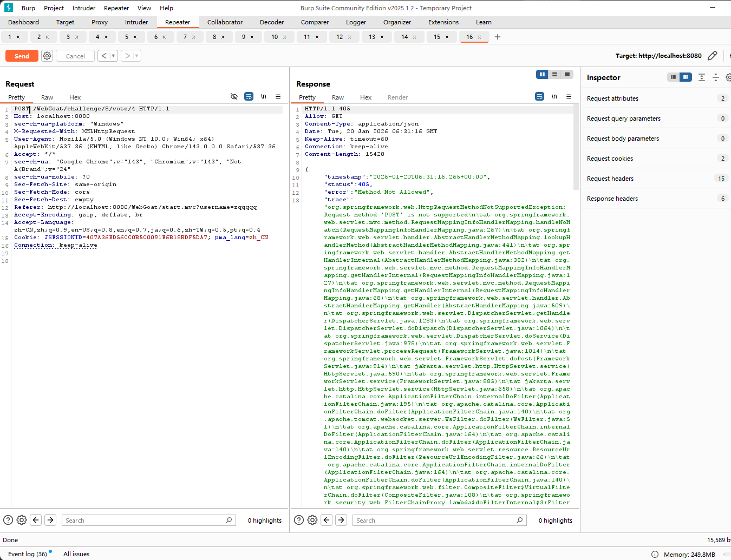
Task: Collapse all Inspector sections icon
Action: 715,77
